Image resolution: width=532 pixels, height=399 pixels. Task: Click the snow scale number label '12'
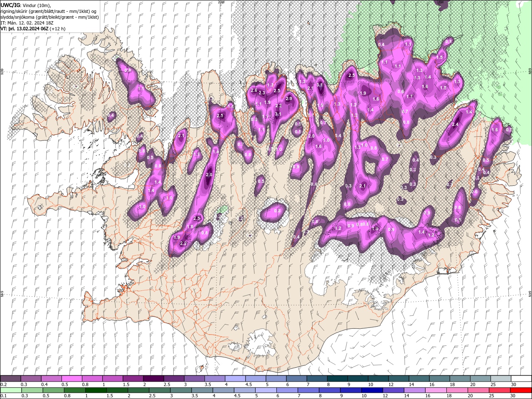390,384
